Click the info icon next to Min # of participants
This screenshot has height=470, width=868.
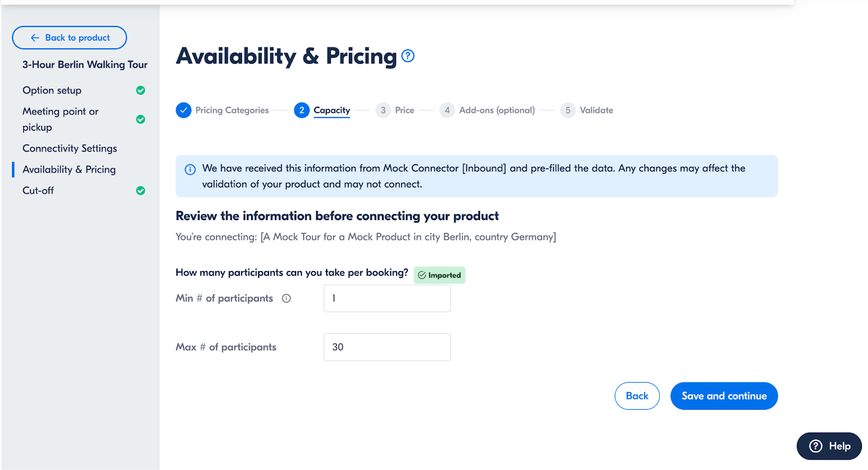[x=286, y=298]
